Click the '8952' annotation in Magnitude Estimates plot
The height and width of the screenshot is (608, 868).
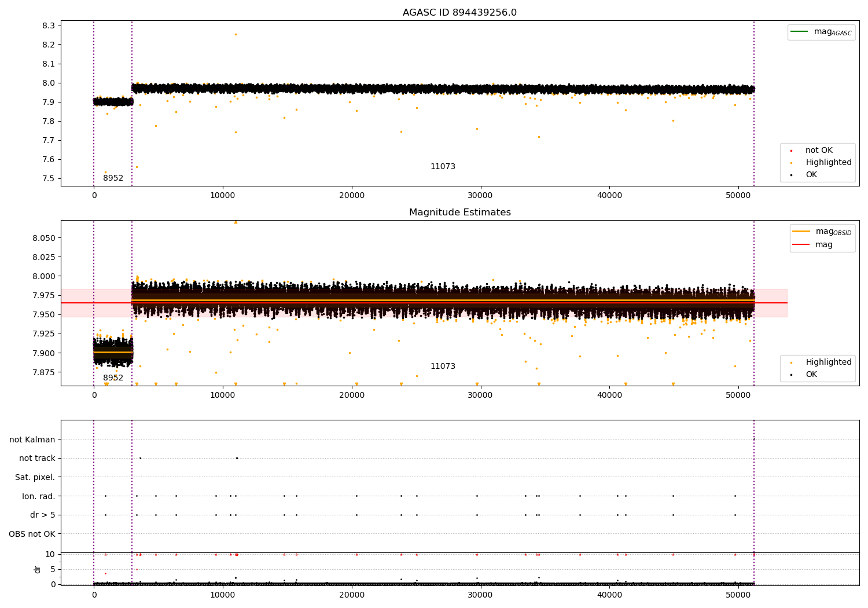(x=113, y=378)
